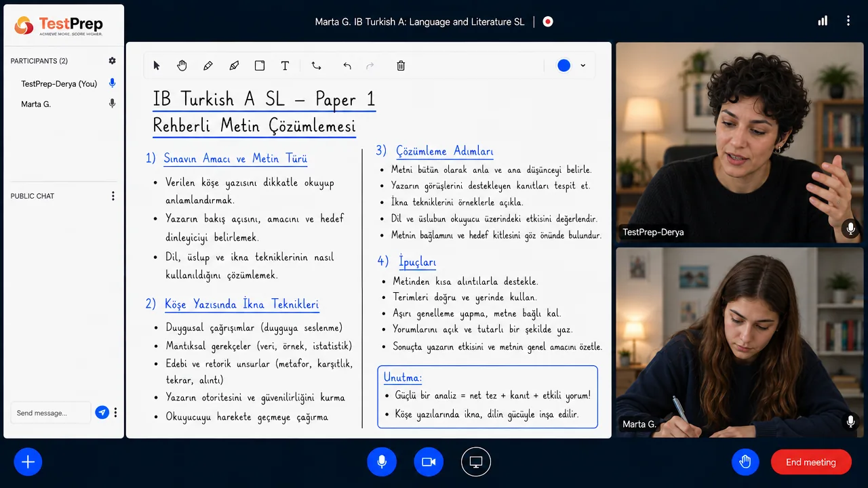Select TestPrep-Derya video thumbnail

[739, 143]
